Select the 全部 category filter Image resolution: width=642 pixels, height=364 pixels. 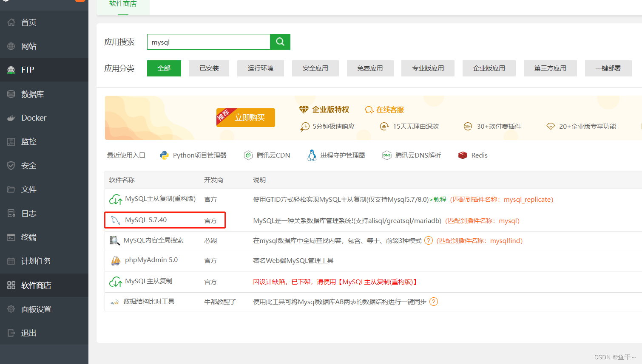[164, 68]
